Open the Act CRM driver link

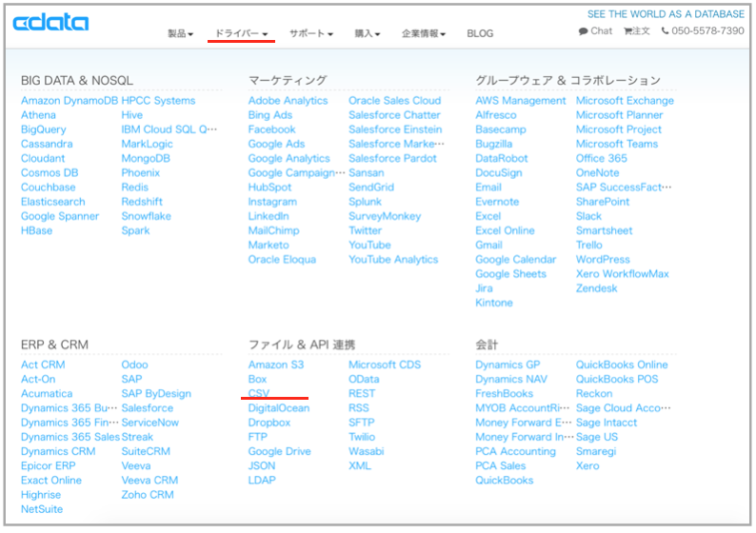tap(43, 365)
